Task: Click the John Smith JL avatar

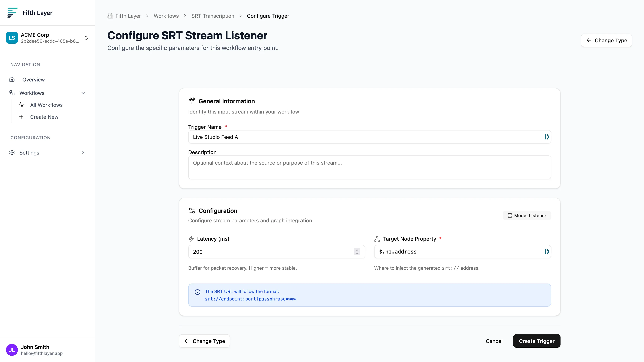Action: pyautogui.click(x=12, y=350)
